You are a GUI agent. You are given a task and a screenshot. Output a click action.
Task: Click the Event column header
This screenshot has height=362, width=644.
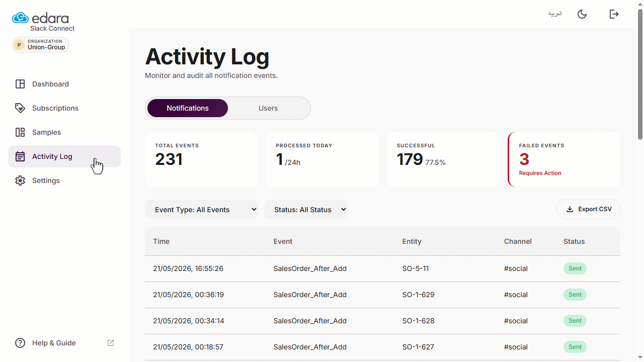283,241
